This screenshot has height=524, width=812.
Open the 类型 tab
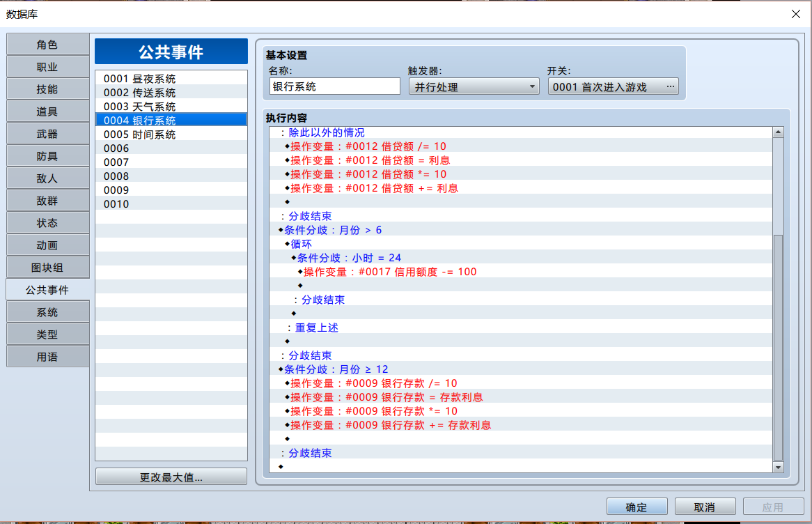coord(47,334)
